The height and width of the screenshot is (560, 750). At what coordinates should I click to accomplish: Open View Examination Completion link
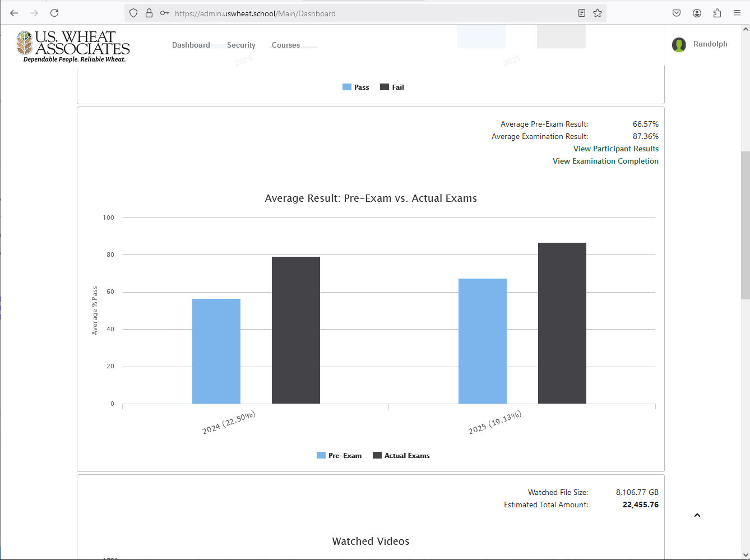tap(605, 161)
